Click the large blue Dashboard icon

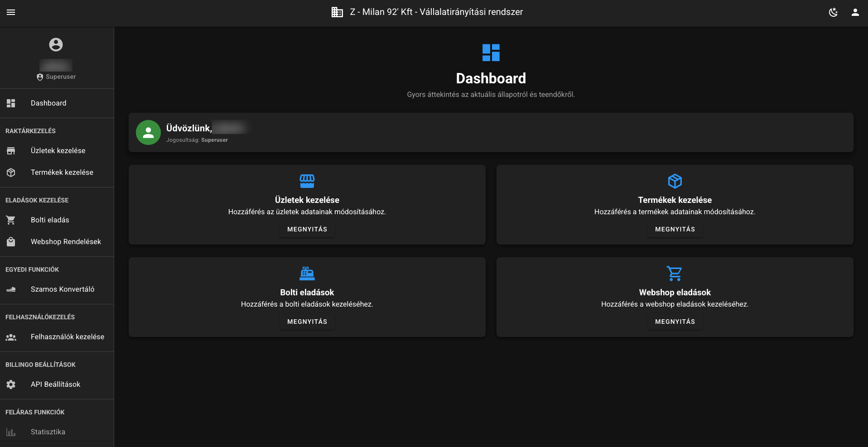(x=491, y=53)
